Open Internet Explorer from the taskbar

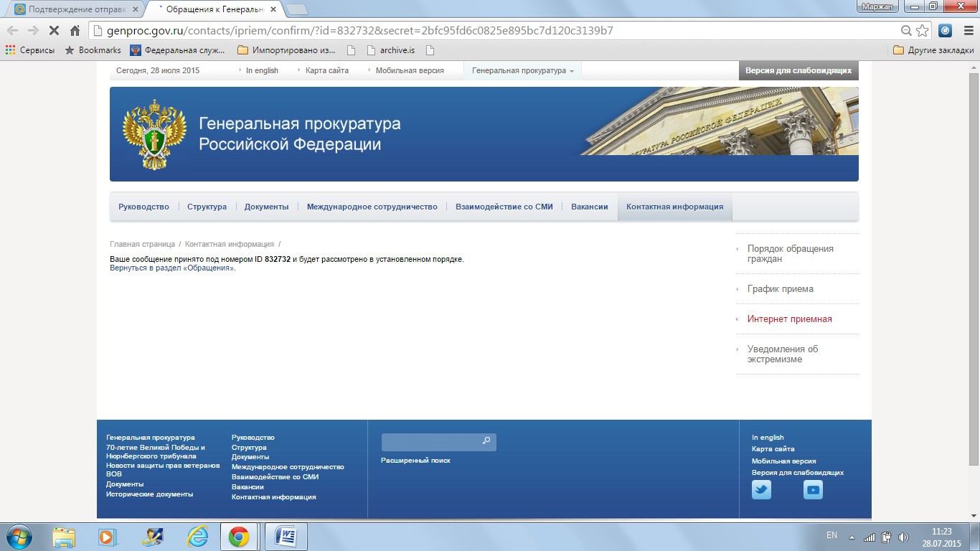tap(197, 537)
